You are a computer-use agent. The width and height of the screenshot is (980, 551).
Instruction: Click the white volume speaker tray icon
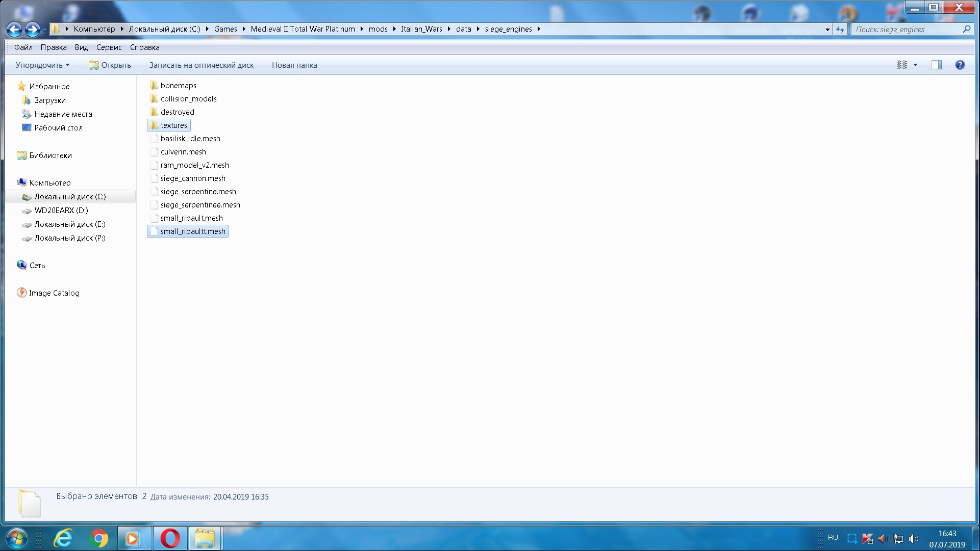pos(914,538)
